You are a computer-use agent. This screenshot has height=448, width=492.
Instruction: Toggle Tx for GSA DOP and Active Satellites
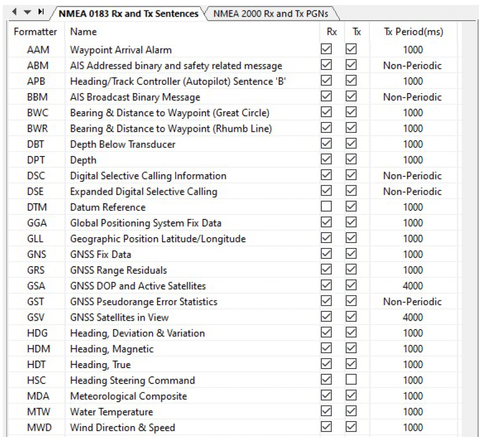point(351,285)
